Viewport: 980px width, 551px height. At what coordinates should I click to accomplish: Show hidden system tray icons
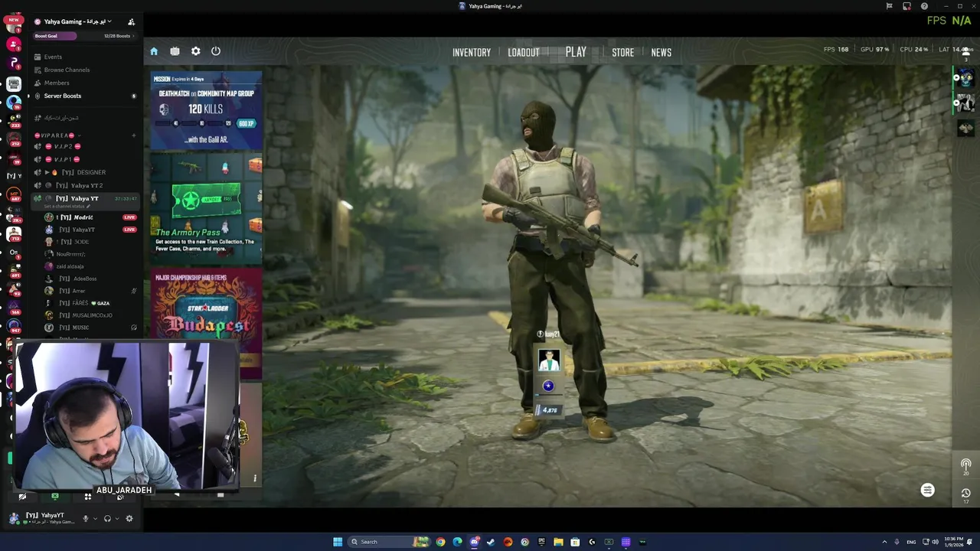pyautogui.click(x=884, y=542)
